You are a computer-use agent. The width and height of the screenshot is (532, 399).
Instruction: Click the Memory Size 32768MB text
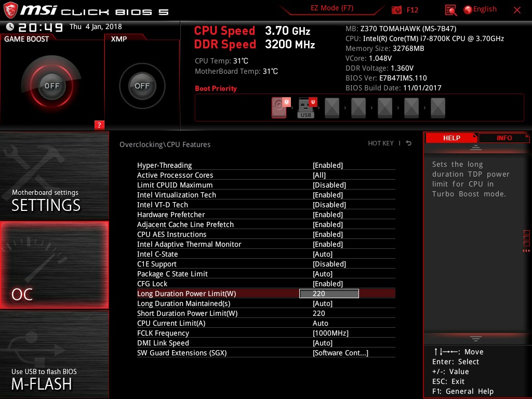385,48
